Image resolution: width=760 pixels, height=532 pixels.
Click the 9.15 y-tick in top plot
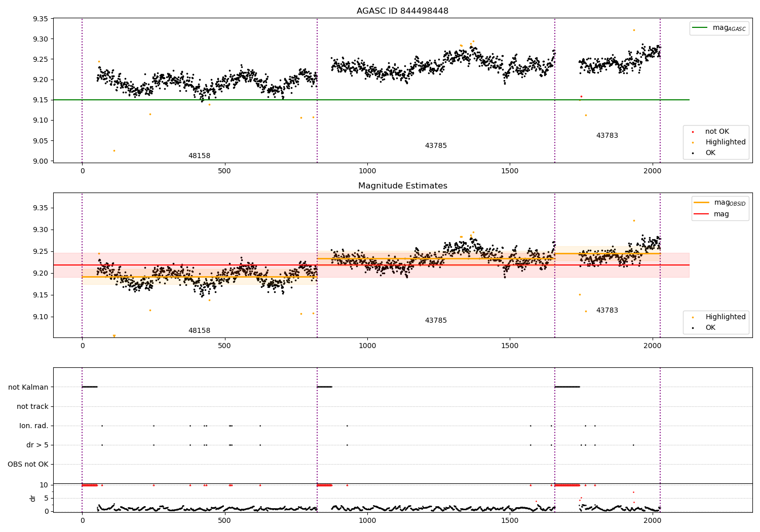click(40, 100)
